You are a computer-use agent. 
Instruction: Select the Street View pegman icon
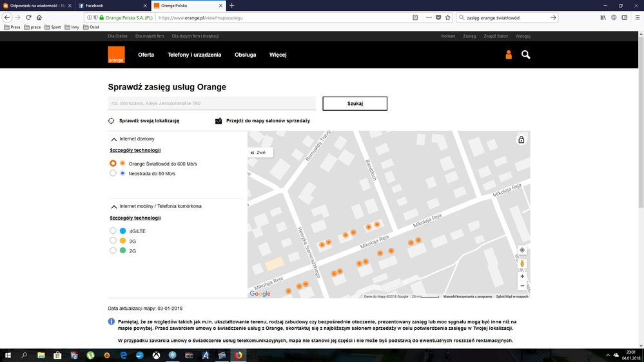click(x=522, y=263)
